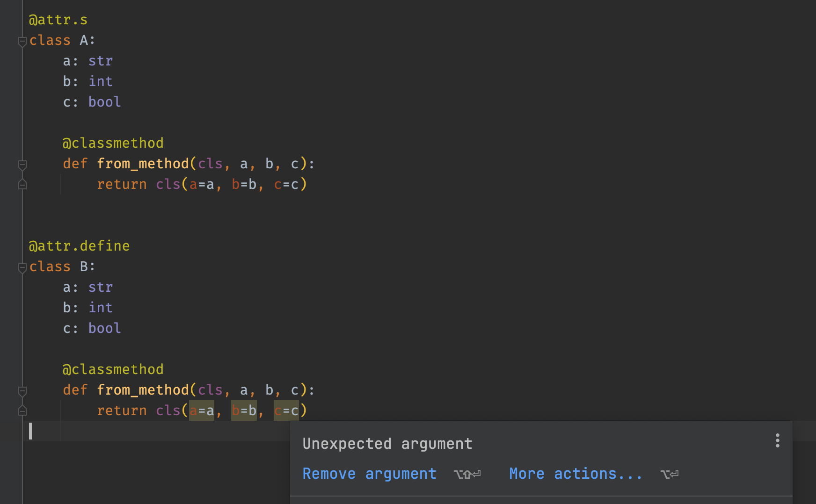Click the highlighted argument a=a in class B

point(201,410)
